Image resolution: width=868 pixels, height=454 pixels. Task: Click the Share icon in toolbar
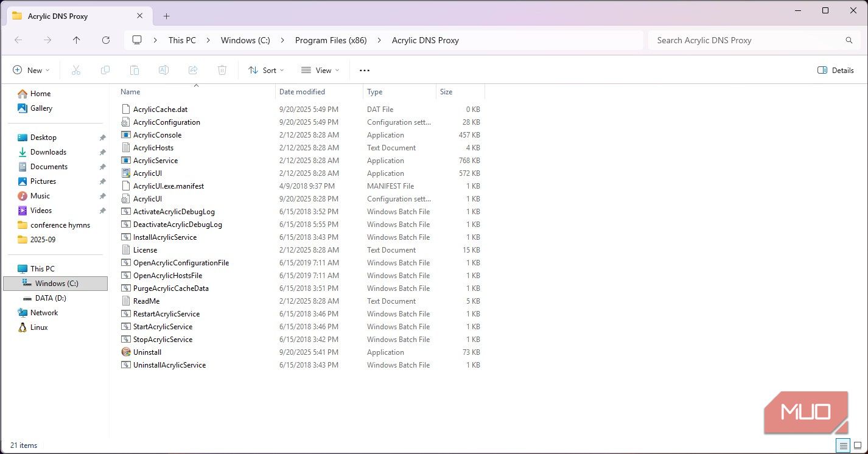pos(193,70)
